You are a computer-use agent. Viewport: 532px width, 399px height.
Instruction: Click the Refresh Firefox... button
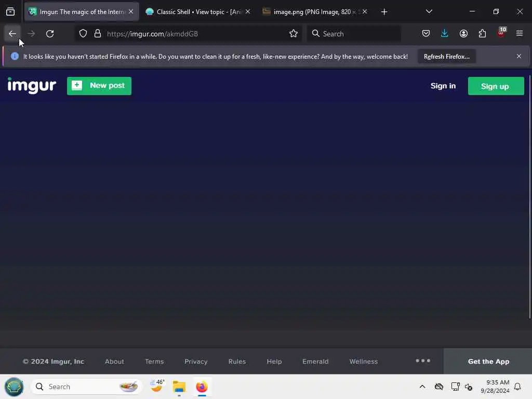[x=446, y=57]
